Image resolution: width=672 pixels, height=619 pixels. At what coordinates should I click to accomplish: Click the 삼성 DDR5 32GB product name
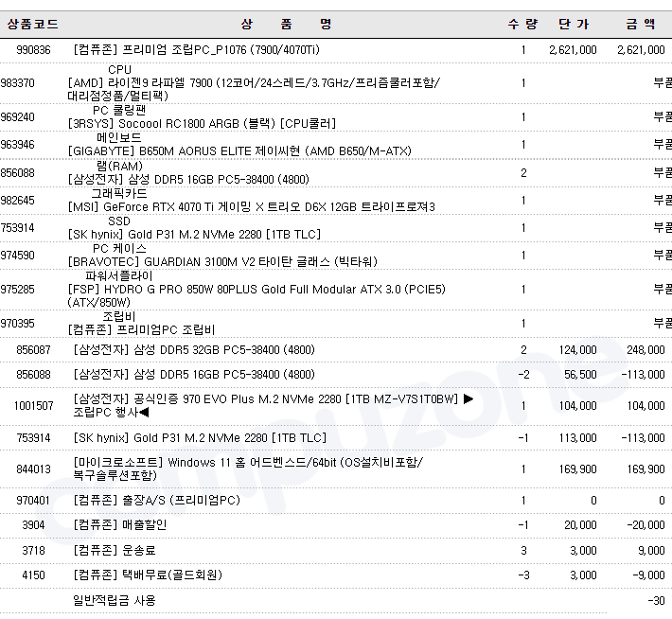(194, 350)
